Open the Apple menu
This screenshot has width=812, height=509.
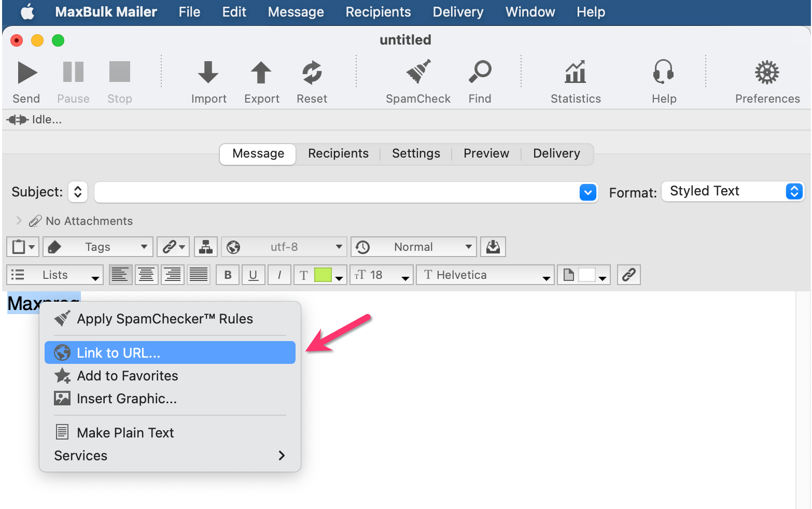[x=27, y=12]
